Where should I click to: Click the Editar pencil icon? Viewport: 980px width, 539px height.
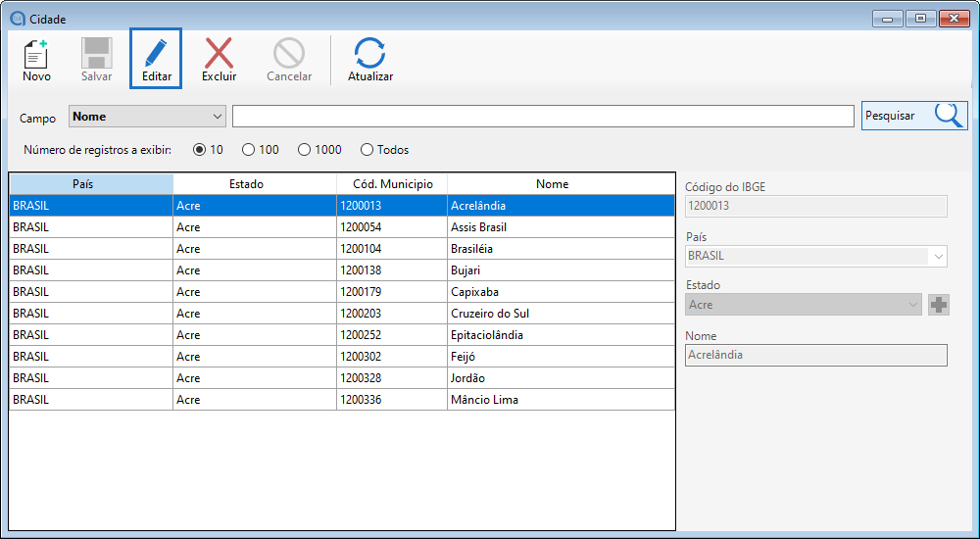[156, 54]
